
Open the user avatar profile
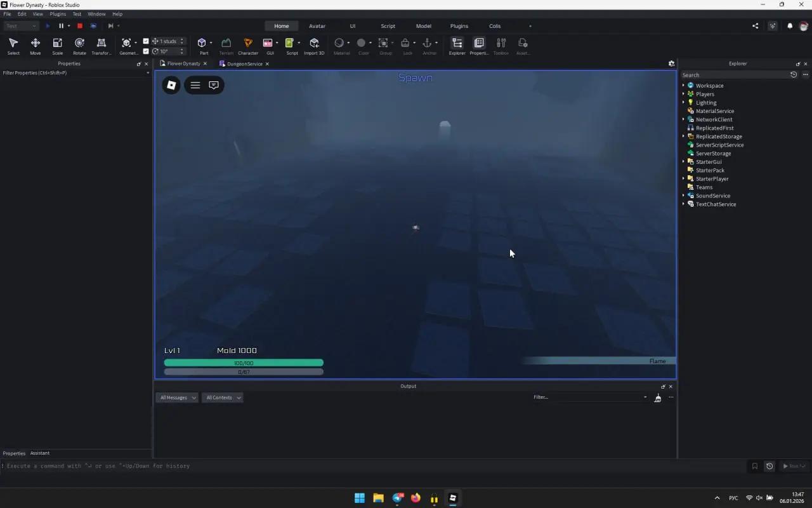804,26
